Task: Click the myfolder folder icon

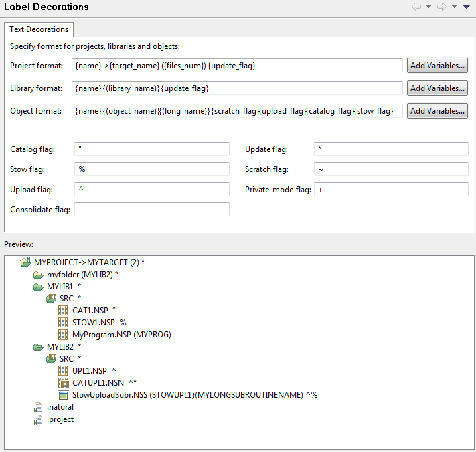Action: (39, 275)
